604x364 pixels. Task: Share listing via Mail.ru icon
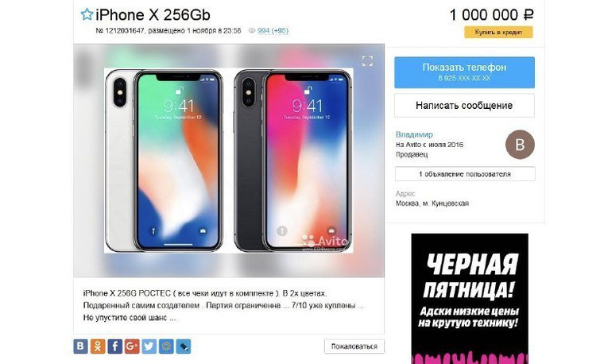point(166,347)
